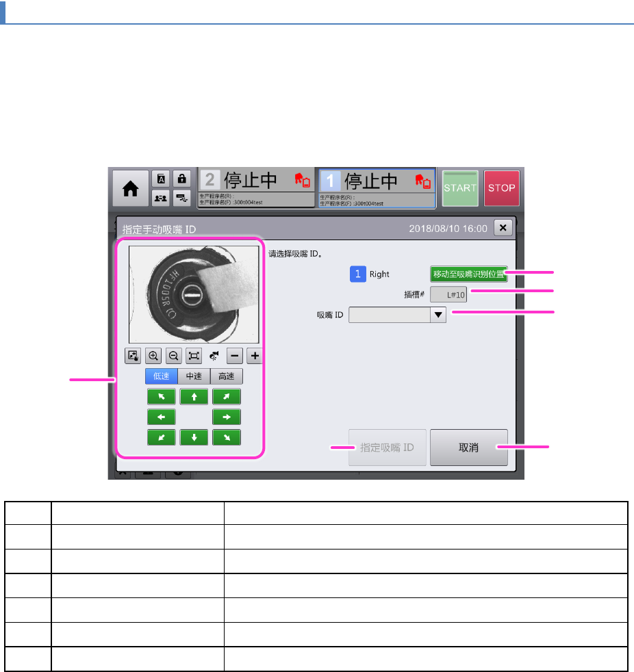Jog head left with left arrow
The width and height of the screenshot is (634, 672).
click(x=161, y=417)
